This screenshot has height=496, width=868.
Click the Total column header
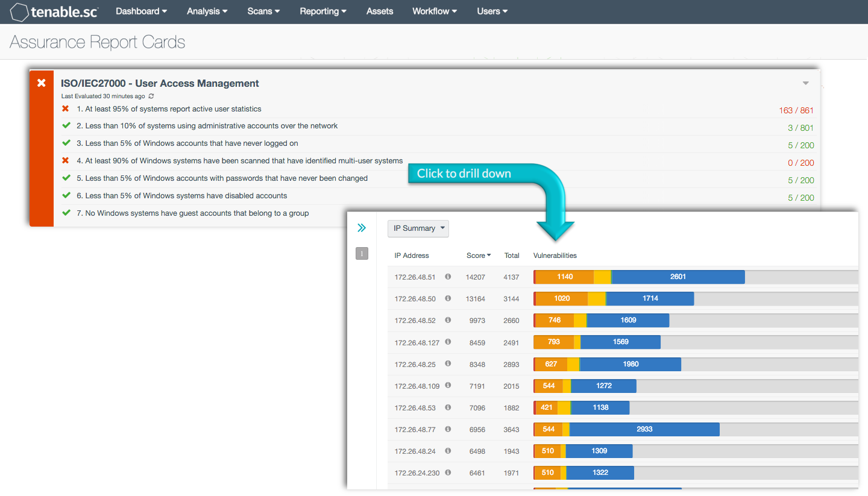(512, 256)
